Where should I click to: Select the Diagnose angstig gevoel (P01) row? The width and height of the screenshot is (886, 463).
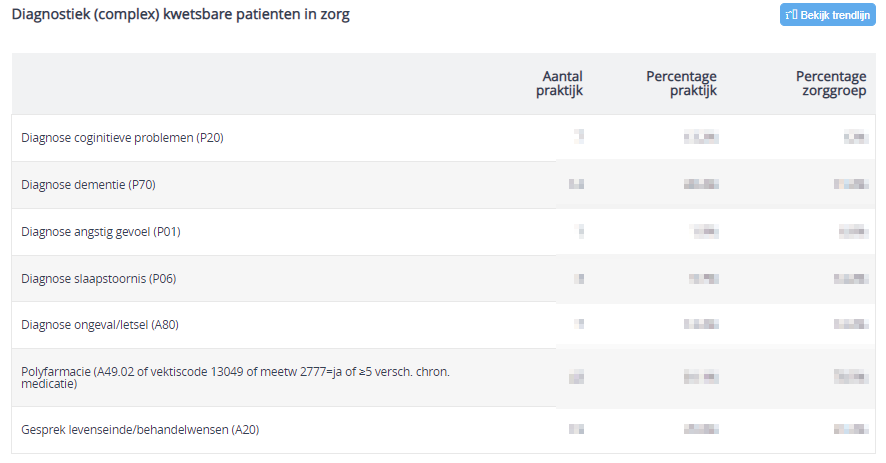pos(444,232)
